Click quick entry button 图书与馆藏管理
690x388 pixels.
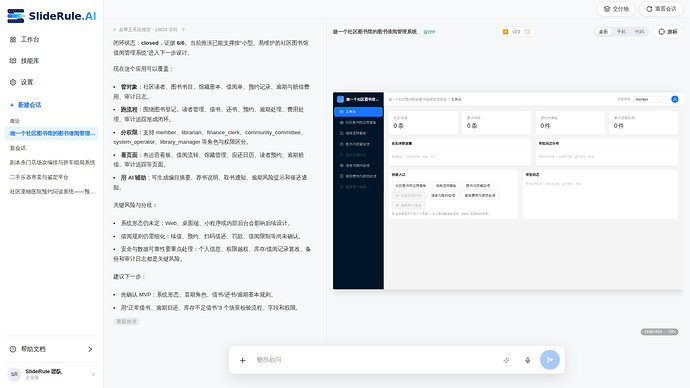coord(478,186)
